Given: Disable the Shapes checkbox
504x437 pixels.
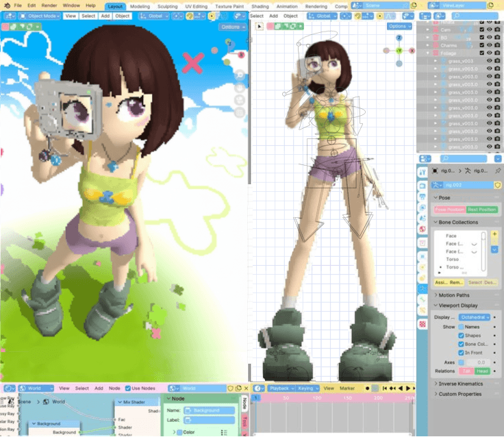Looking at the screenshot, I should [x=462, y=336].
